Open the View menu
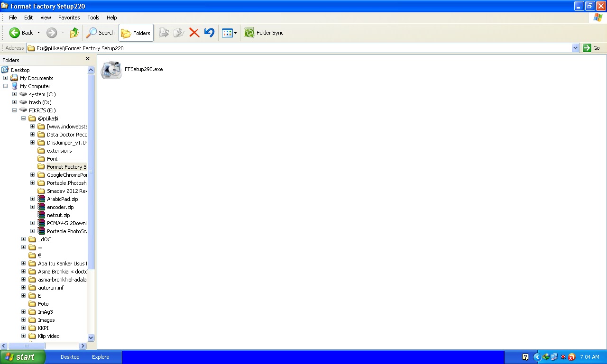 [46, 18]
